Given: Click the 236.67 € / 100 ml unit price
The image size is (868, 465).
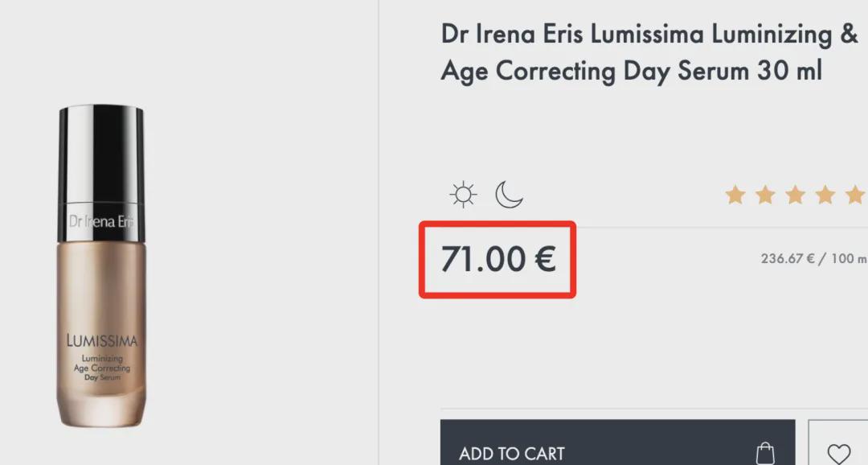Looking at the screenshot, I should tap(813, 258).
